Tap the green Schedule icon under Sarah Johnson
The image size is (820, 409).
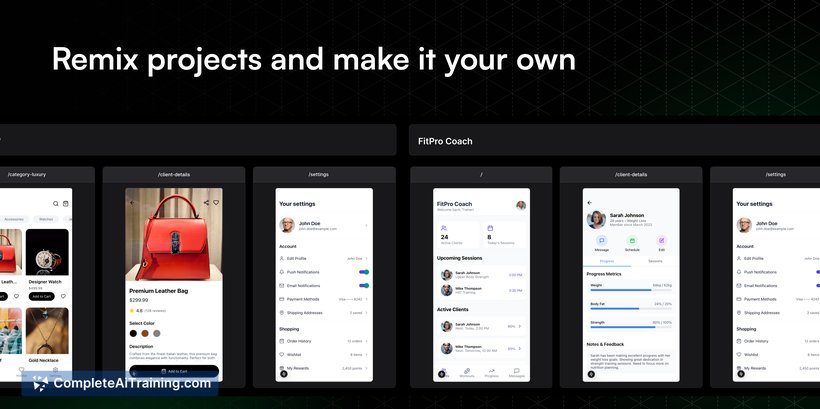click(632, 241)
